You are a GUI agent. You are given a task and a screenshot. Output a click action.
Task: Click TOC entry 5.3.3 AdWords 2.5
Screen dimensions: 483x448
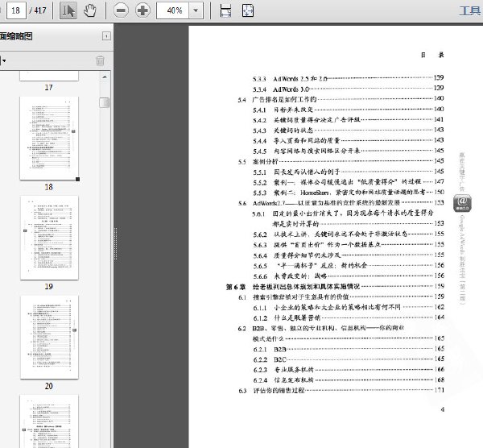click(x=348, y=79)
